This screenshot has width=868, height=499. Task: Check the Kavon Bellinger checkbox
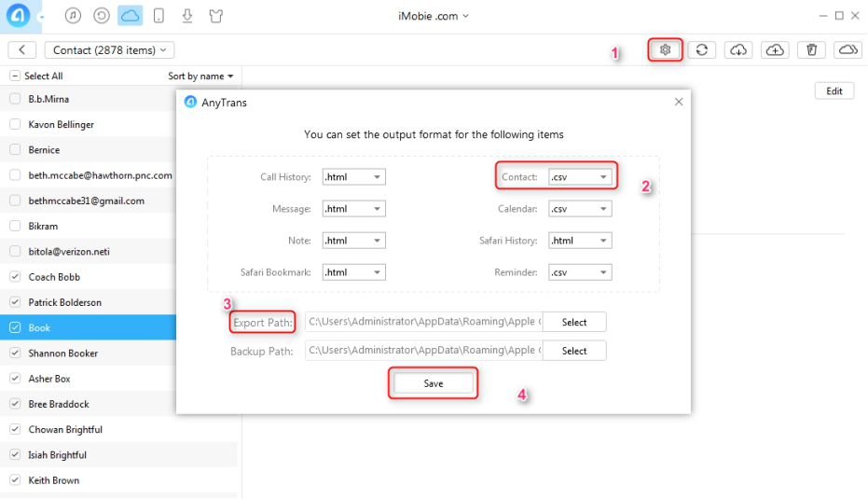(x=15, y=125)
